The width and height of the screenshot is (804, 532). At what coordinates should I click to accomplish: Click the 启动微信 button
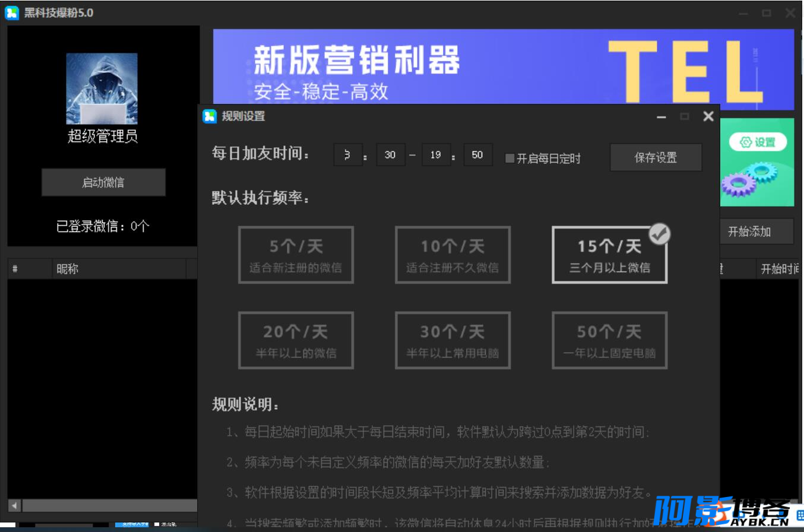point(103,182)
